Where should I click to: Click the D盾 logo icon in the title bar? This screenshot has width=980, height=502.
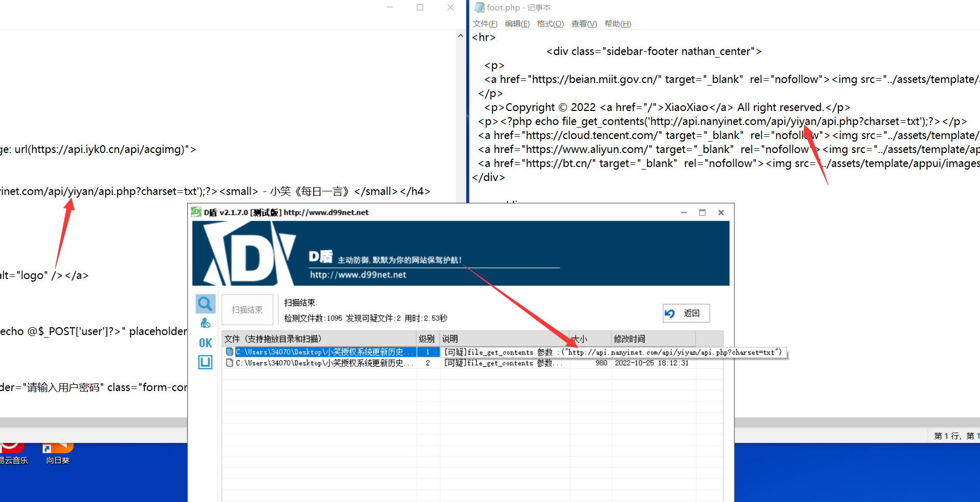(x=197, y=212)
